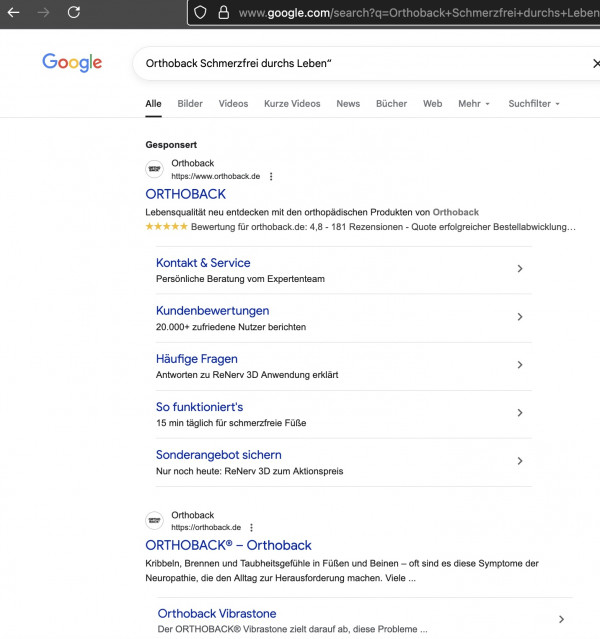Open three-dot menu beside orthoback.de organic result
600x639 pixels.
(x=251, y=528)
